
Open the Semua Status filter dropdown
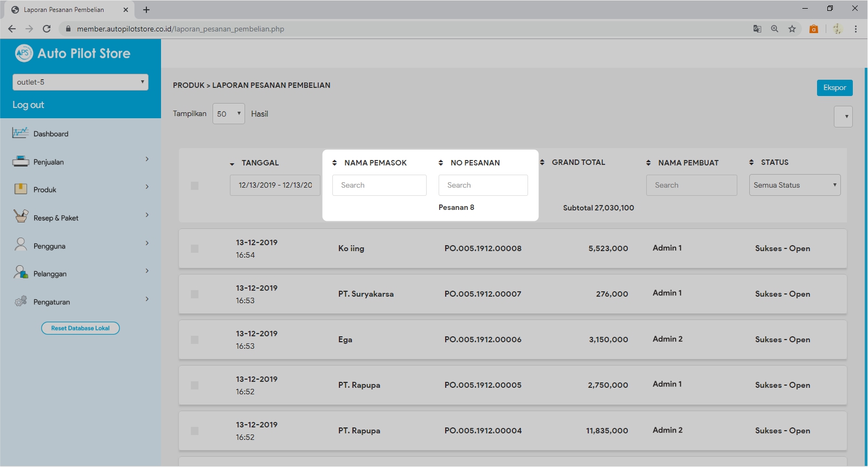[794, 185]
